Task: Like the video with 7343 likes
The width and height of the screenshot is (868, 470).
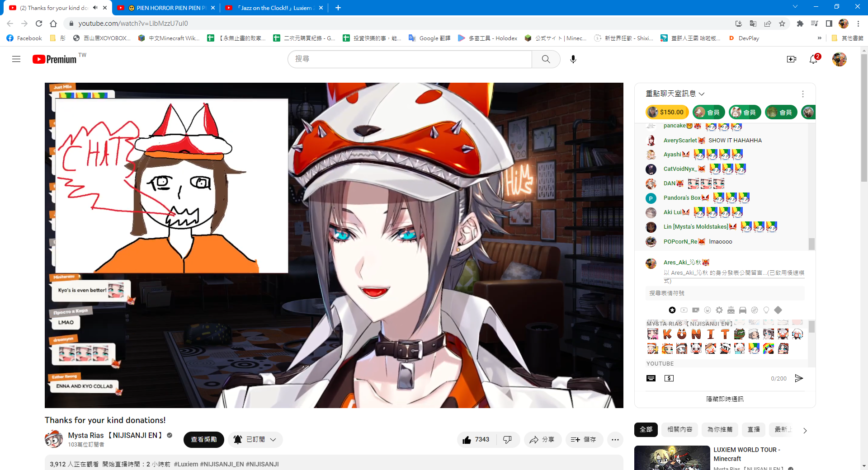Action: (476, 440)
